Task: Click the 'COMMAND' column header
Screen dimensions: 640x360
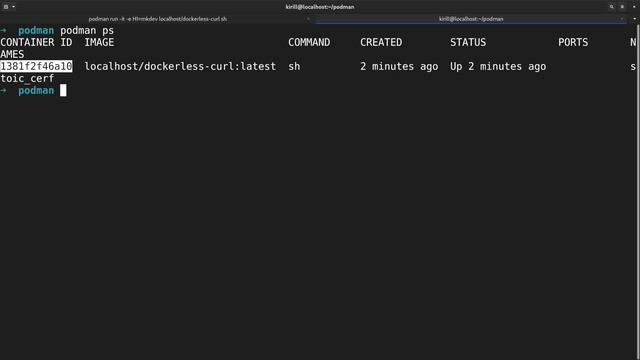Action: (x=309, y=42)
